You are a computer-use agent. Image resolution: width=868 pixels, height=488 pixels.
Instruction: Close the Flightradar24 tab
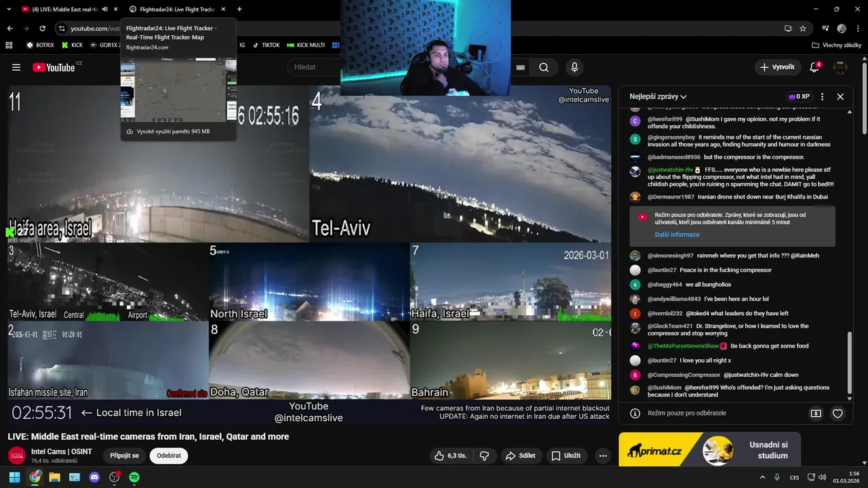223,9
